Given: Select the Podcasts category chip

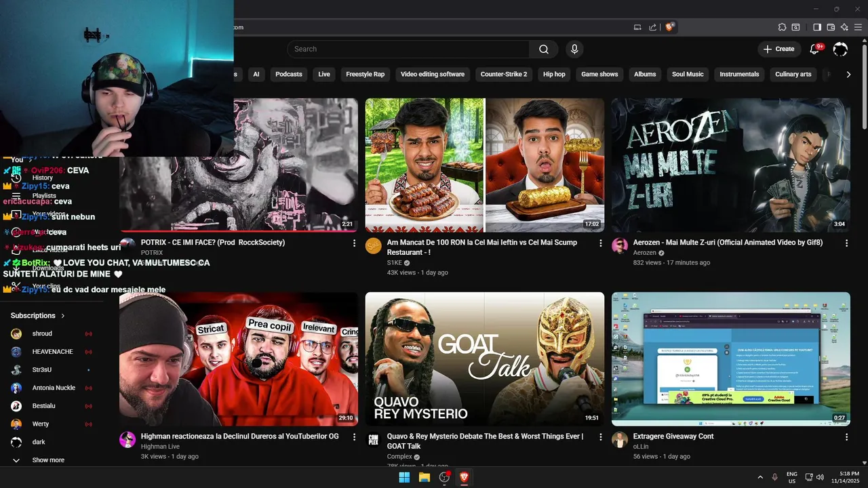Looking at the screenshot, I should click(289, 75).
